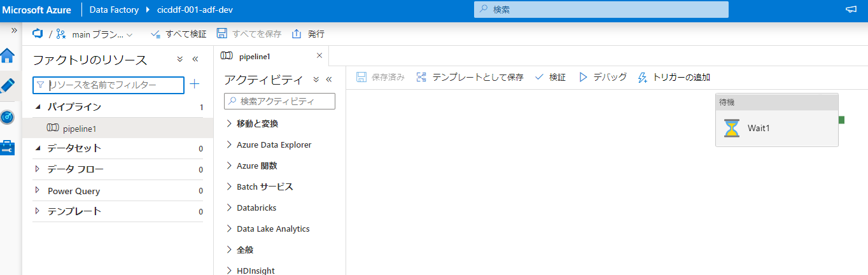
Task: Click Publish (発行) button
Action: [x=308, y=34]
